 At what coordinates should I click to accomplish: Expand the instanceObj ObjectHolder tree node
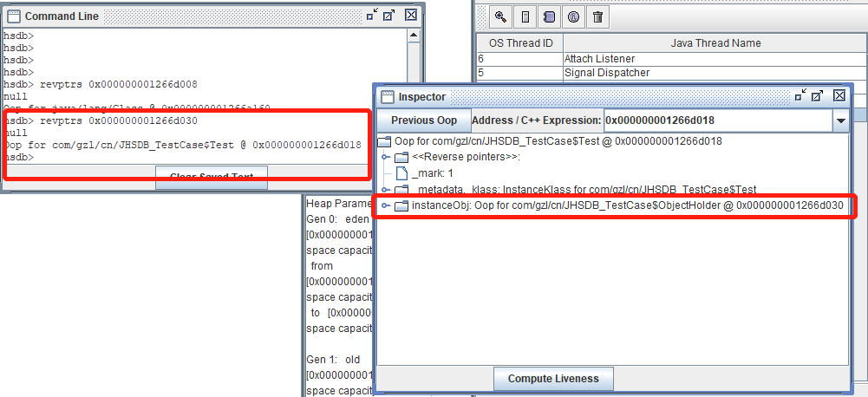point(387,206)
